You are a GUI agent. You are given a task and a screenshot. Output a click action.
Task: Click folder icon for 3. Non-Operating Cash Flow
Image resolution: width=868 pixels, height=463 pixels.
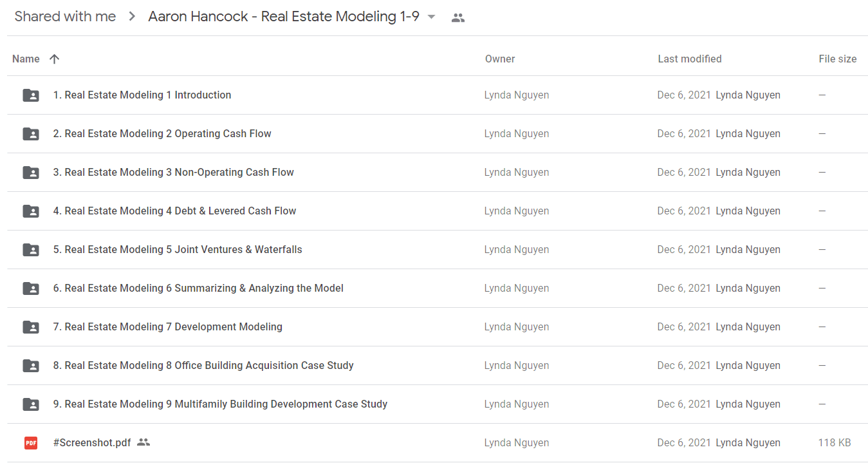click(x=31, y=173)
